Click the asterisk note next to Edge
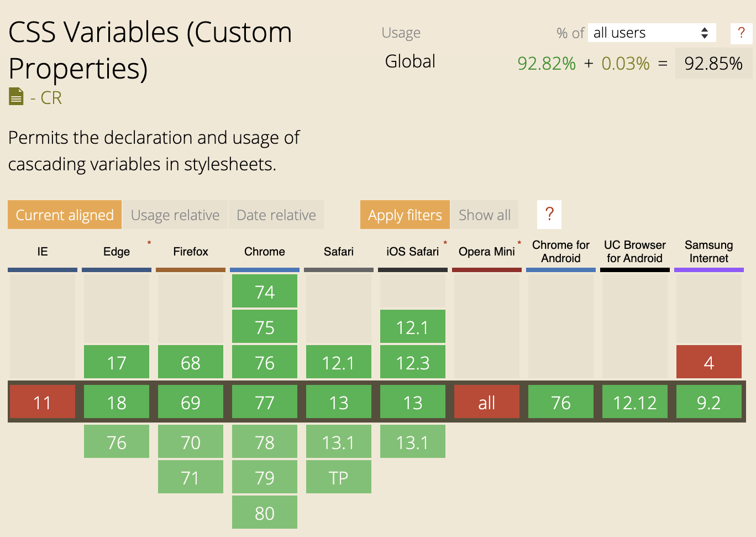756x537 pixels. point(149,243)
